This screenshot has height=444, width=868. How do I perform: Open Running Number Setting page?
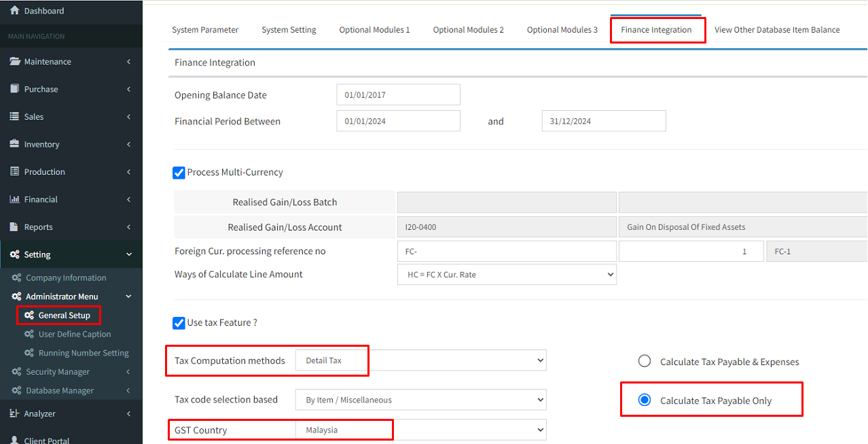point(84,353)
